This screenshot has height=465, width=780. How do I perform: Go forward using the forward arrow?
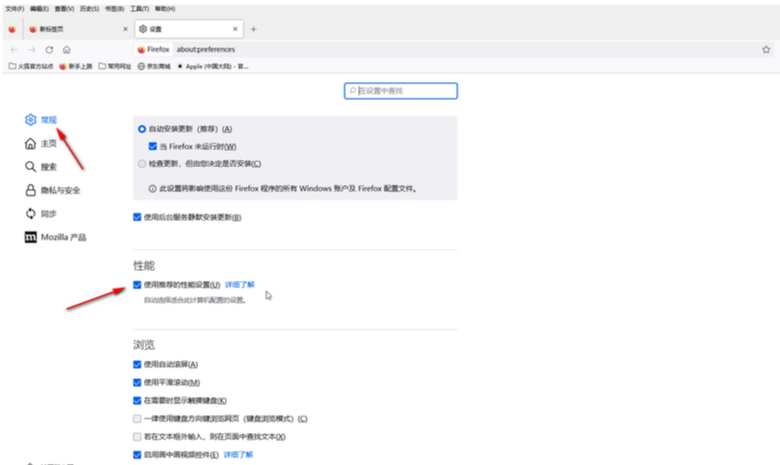32,50
